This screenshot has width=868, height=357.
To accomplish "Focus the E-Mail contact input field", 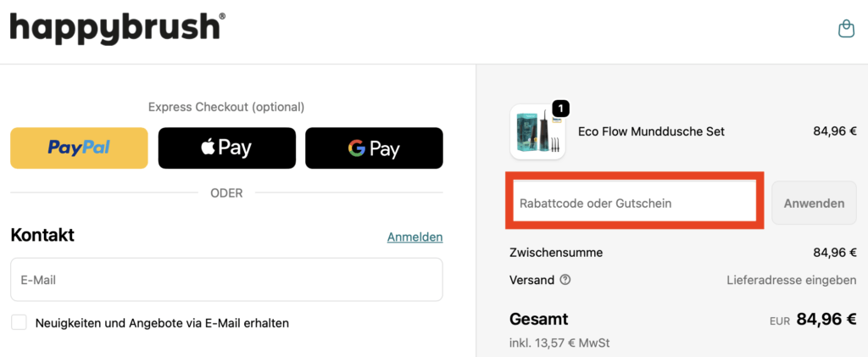I will click(x=226, y=280).
